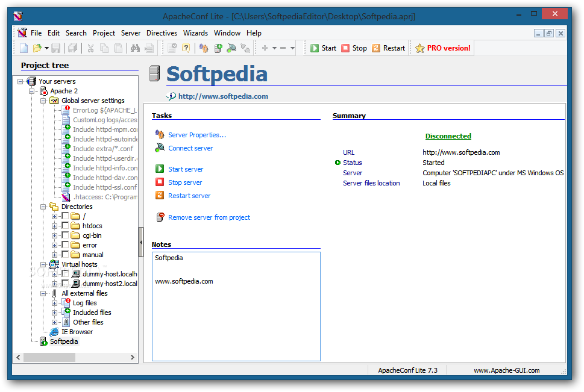The height and width of the screenshot is (392, 584).
Task: Expand the Log files node
Action: pos(54,303)
